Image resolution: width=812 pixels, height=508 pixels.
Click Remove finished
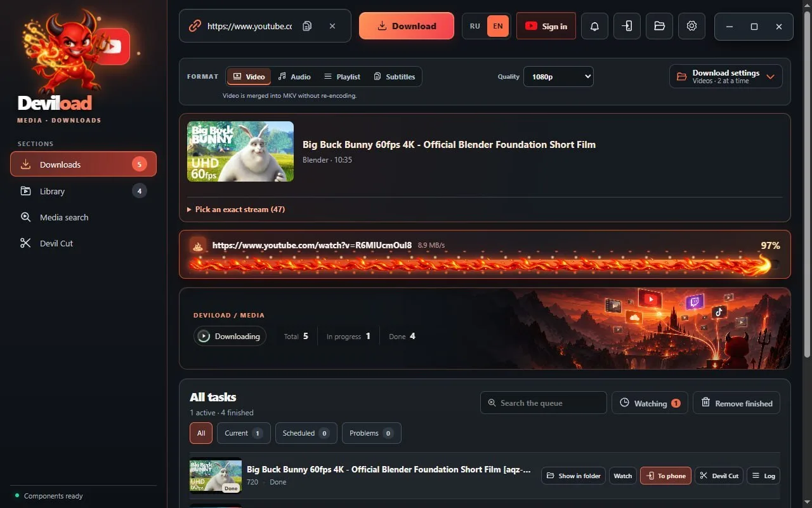pyautogui.click(x=737, y=403)
